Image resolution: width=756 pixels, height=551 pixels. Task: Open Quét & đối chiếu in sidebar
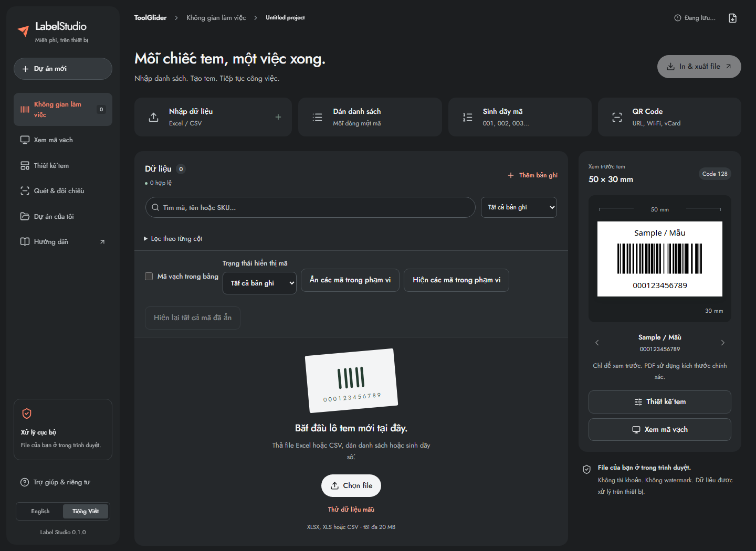63,191
